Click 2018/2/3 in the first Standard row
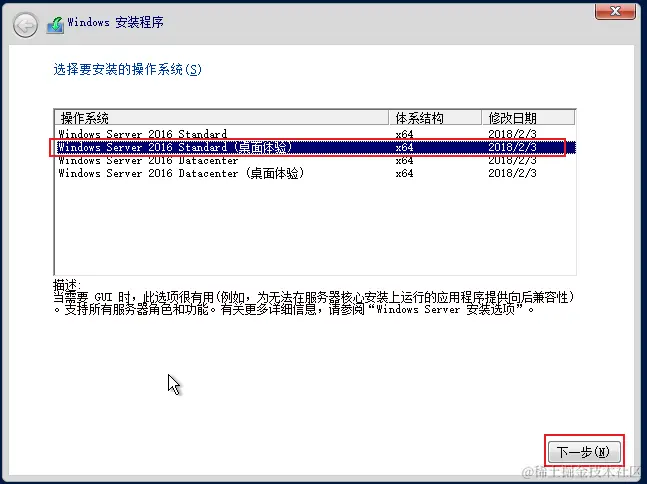 tap(512, 134)
